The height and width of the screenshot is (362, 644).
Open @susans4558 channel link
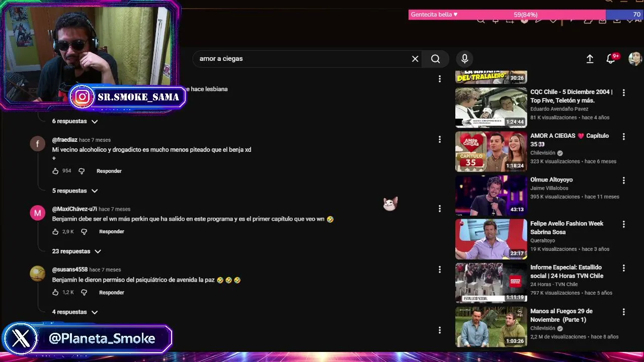click(x=70, y=270)
